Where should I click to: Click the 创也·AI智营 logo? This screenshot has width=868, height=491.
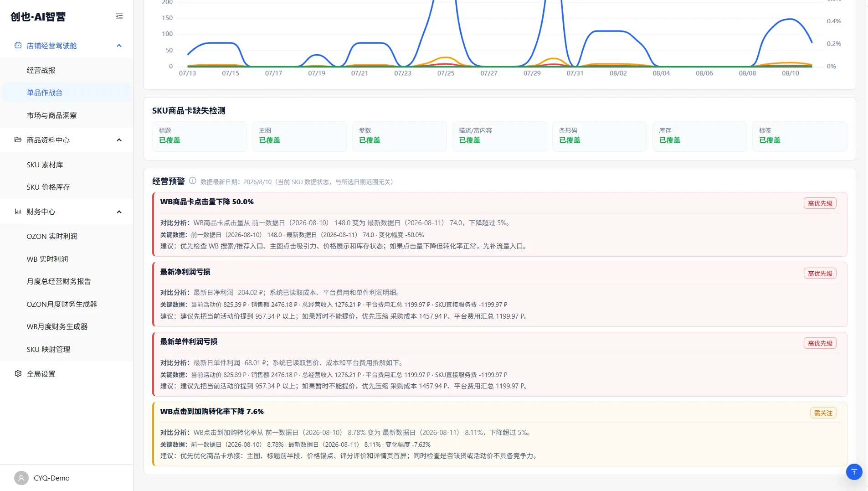click(x=38, y=17)
